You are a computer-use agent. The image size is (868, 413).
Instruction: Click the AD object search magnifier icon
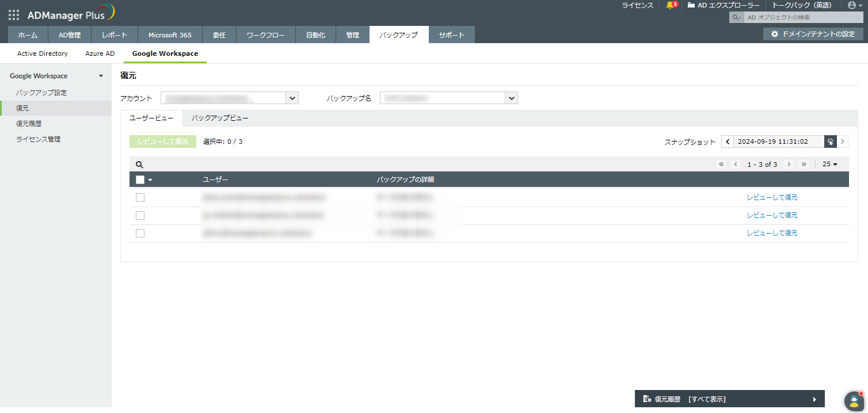coord(736,18)
